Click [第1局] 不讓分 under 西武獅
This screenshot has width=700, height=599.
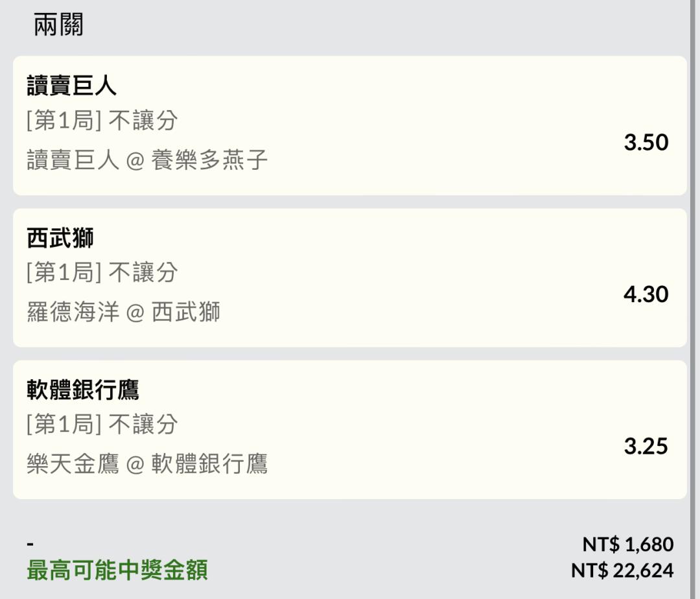point(102,272)
